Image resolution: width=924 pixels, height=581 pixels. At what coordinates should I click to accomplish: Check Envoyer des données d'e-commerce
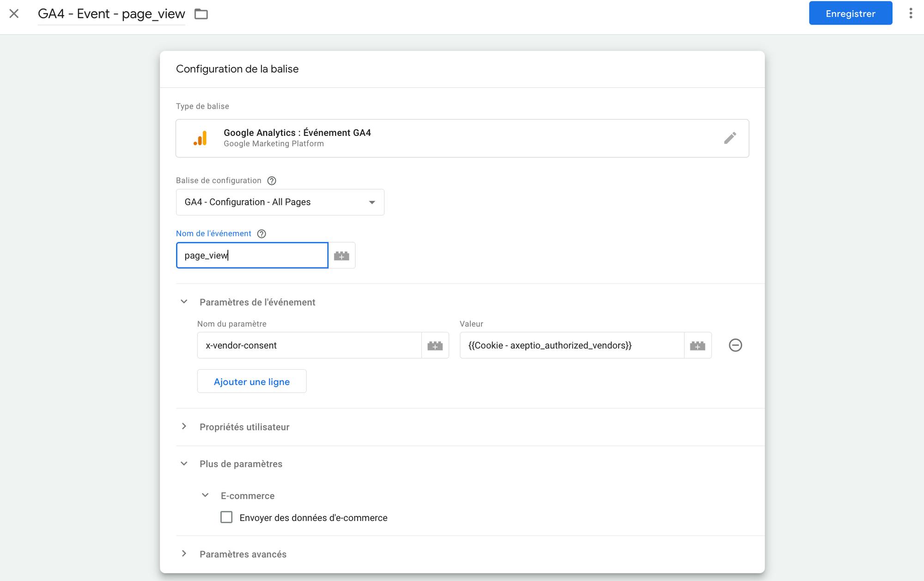coord(226,517)
